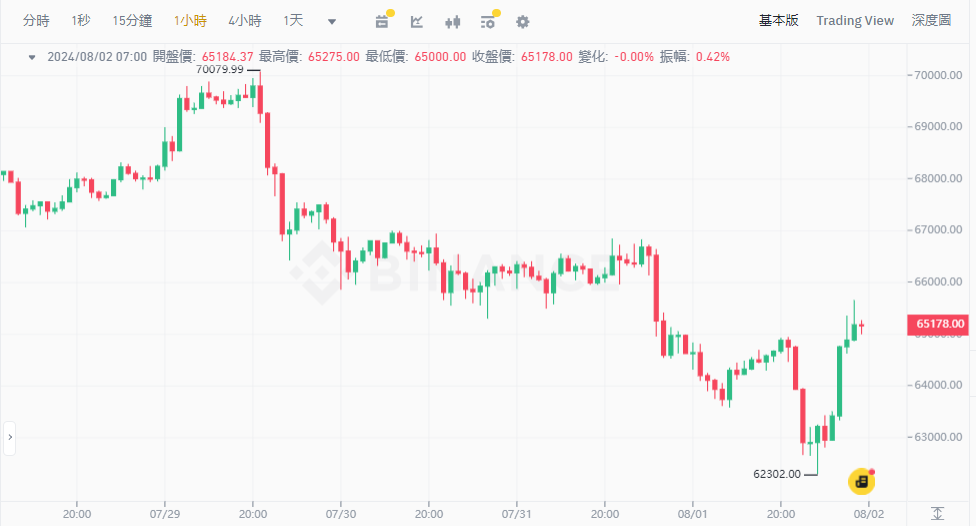This screenshot has height=526, width=976.
Task: Click the current price label 65178.00
Action: [x=940, y=324]
